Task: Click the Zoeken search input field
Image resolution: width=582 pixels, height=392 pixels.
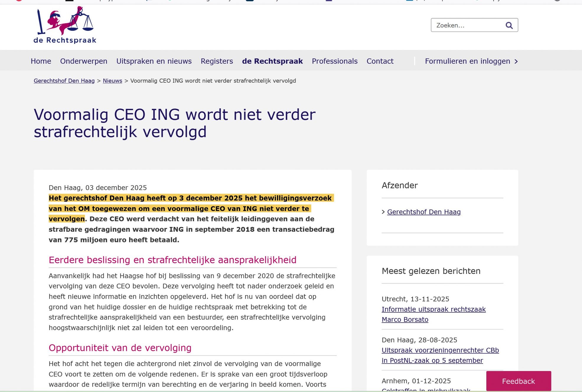Action: tap(468, 25)
